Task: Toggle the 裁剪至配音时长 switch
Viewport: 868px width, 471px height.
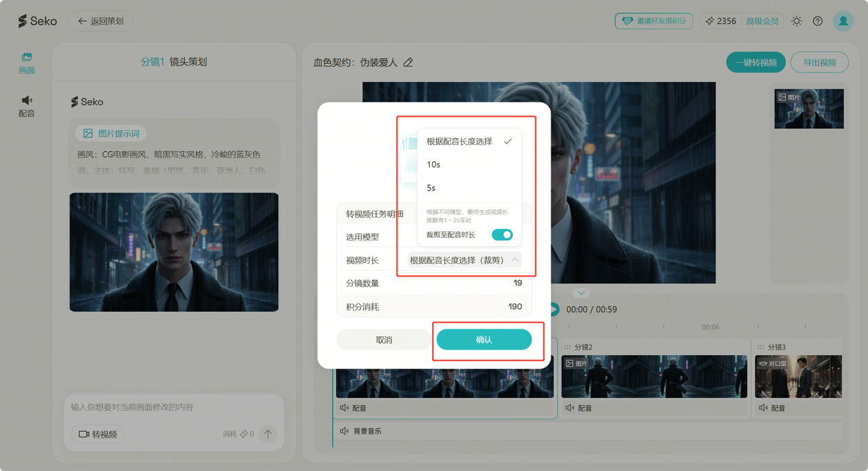Action: pyautogui.click(x=502, y=234)
